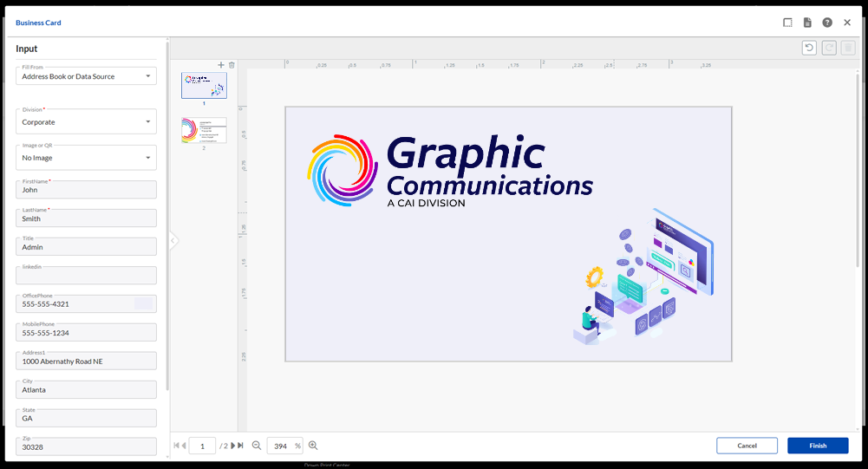Open the Fill From dropdown

tap(86, 76)
